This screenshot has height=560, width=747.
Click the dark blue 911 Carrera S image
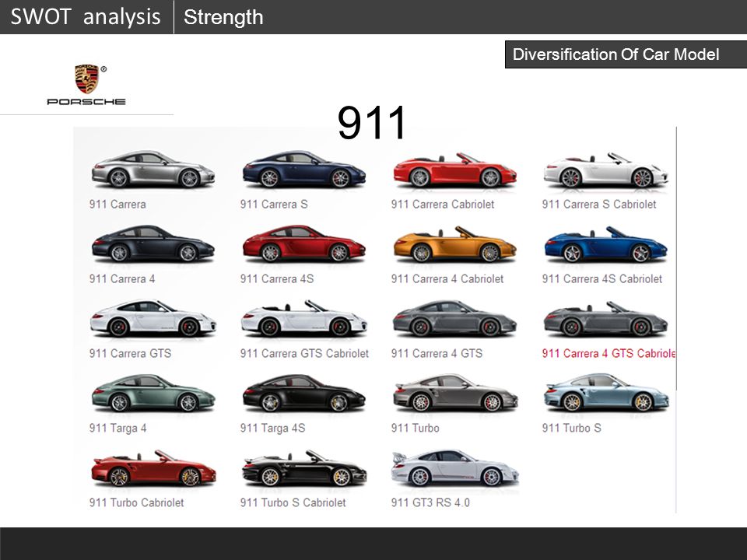(304, 170)
